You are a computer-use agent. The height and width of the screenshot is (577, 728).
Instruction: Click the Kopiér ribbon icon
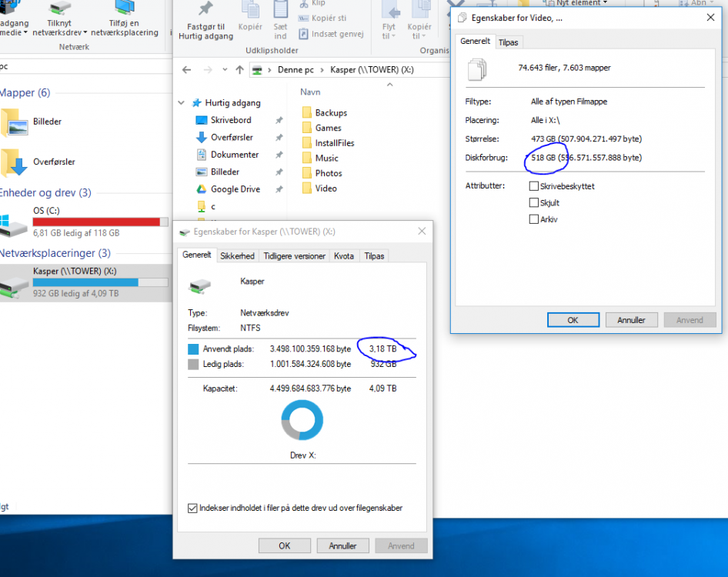point(250,10)
